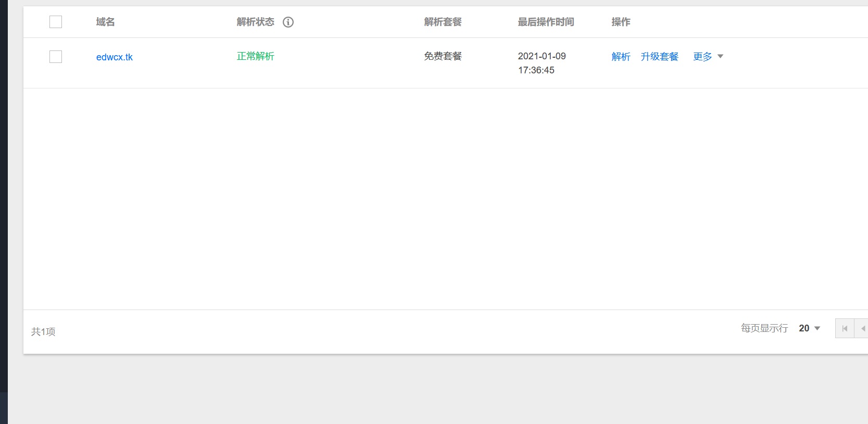Click the 解析状态 column header text

coord(255,22)
